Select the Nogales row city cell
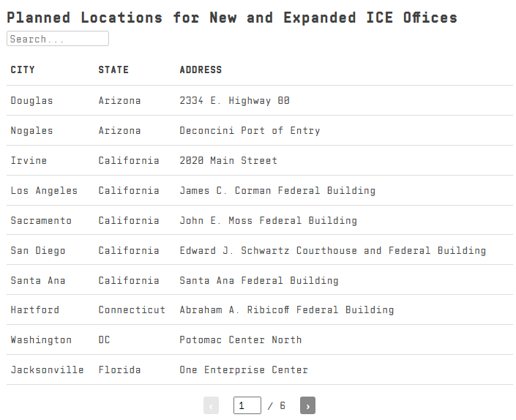The width and height of the screenshot is (516, 420). (x=32, y=131)
